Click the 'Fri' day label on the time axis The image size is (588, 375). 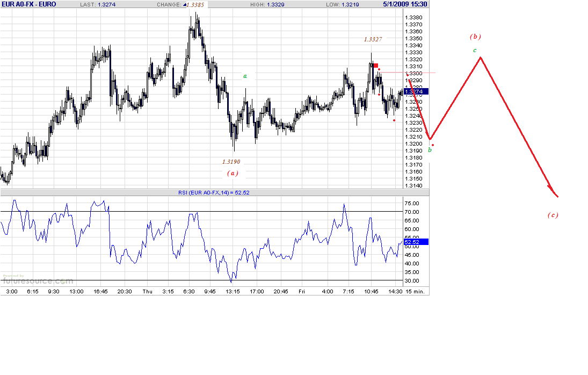tap(302, 291)
